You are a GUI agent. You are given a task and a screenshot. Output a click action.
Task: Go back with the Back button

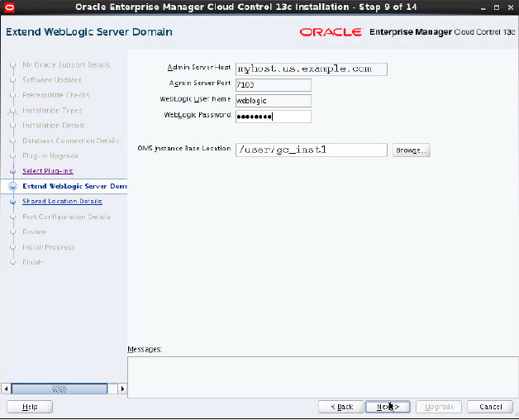point(341,407)
